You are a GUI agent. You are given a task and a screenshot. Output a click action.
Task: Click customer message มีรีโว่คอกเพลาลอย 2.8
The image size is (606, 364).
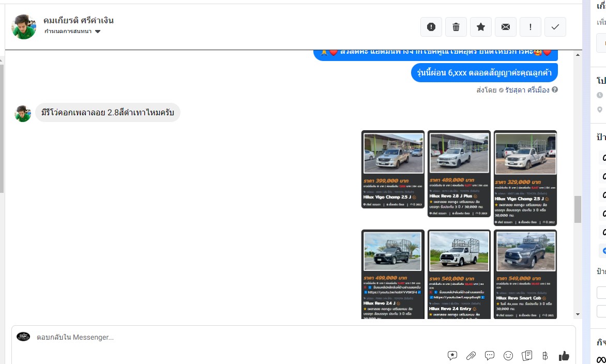pyautogui.click(x=108, y=112)
